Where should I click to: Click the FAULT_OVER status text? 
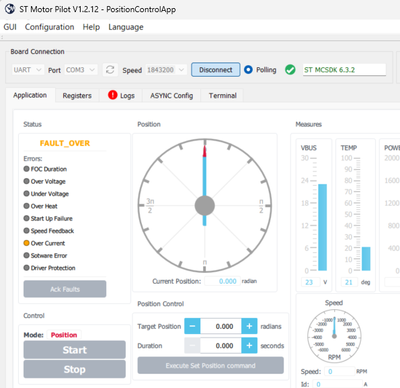65,143
